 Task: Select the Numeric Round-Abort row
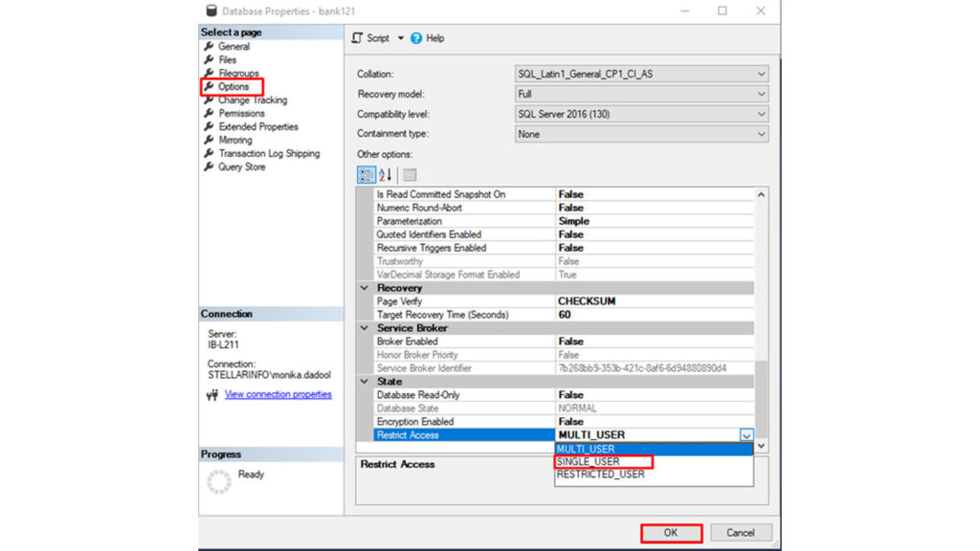coord(565,208)
